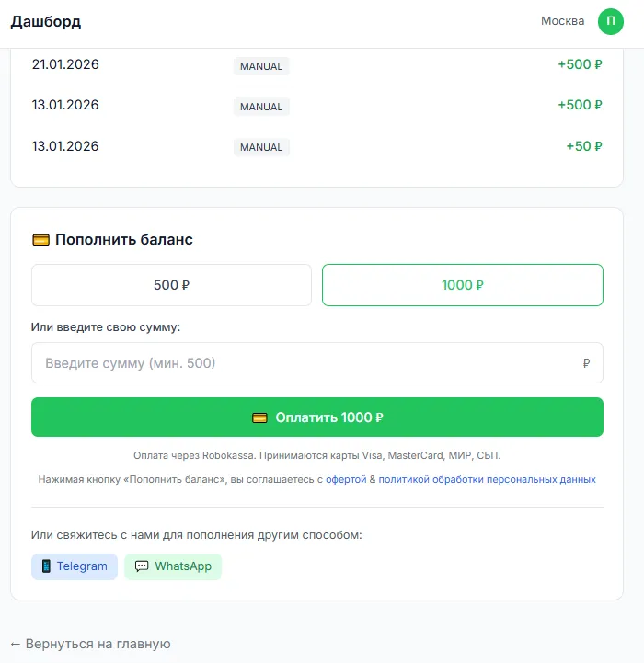Contact via WhatsApp button

coord(173,566)
